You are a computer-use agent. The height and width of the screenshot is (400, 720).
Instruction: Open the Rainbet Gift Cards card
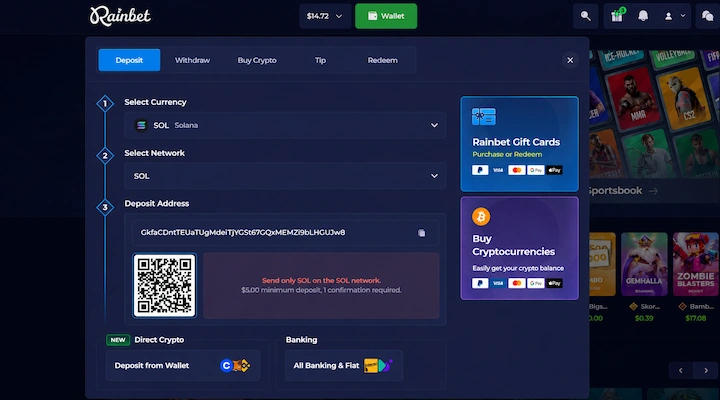(x=519, y=144)
